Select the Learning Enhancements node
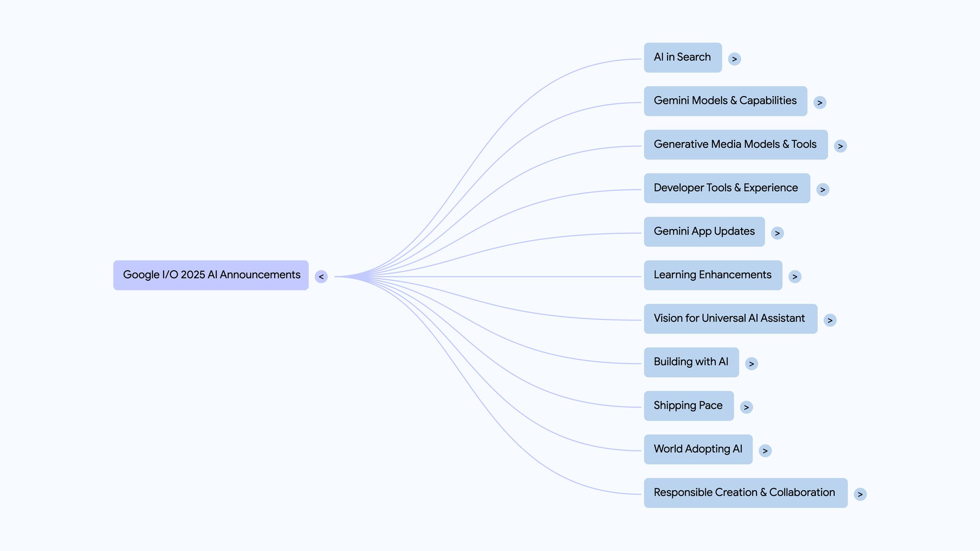Viewport: 980px width, 551px height. pyautogui.click(x=713, y=275)
